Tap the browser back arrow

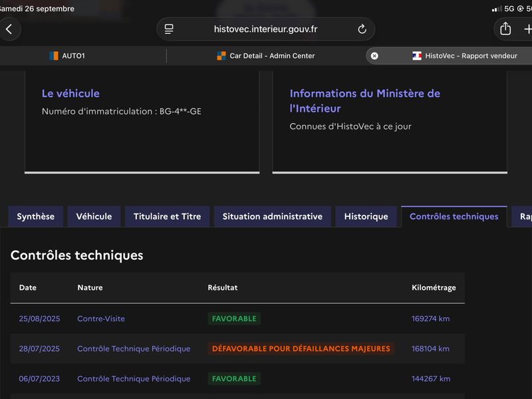(x=9, y=29)
